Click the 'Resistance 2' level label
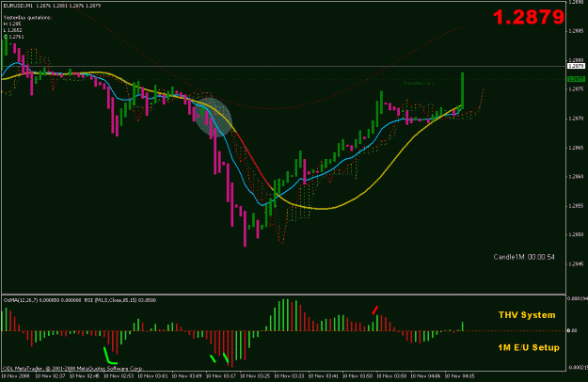Screen dimensions: 588x382 coord(419,83)
